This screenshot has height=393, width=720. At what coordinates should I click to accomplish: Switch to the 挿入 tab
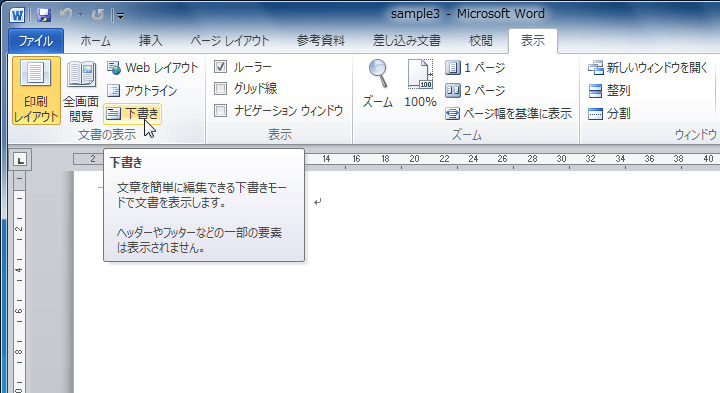pos(151,41)
